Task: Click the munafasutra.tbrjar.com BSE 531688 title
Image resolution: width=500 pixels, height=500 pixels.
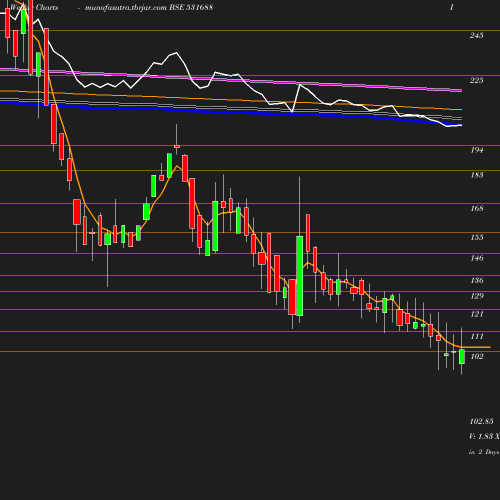Action: 149,7
